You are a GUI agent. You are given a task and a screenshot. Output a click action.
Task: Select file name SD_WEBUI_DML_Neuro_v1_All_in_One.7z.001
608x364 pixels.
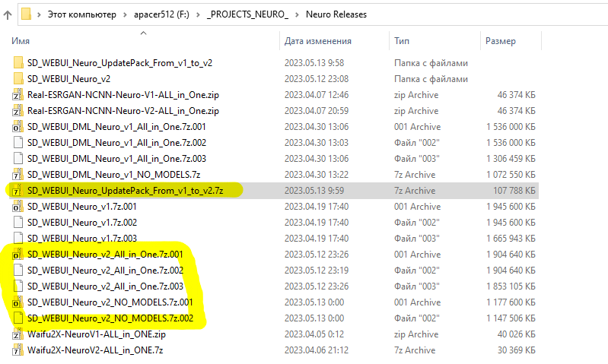(116, 127)
